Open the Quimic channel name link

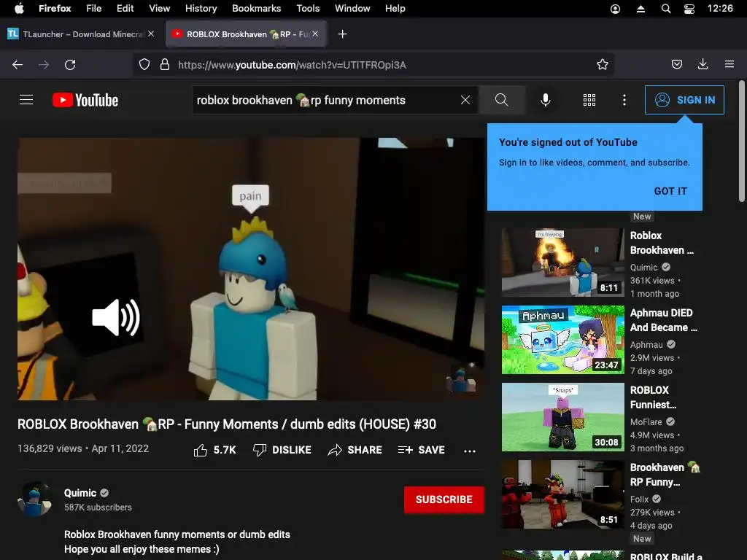80,493
